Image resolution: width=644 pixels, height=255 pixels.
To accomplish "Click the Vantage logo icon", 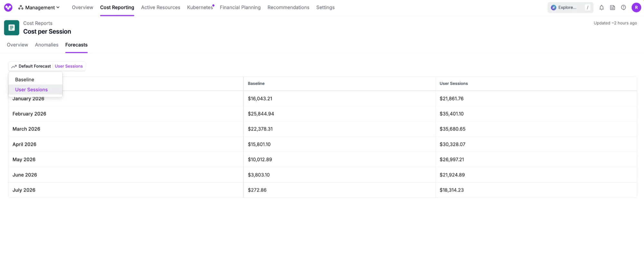I will click(8, 7).
